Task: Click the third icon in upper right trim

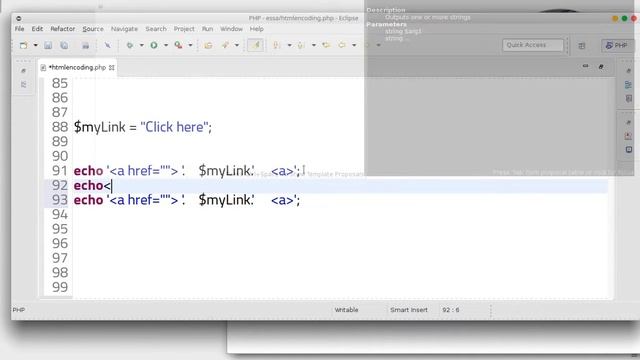Action: 629,98
